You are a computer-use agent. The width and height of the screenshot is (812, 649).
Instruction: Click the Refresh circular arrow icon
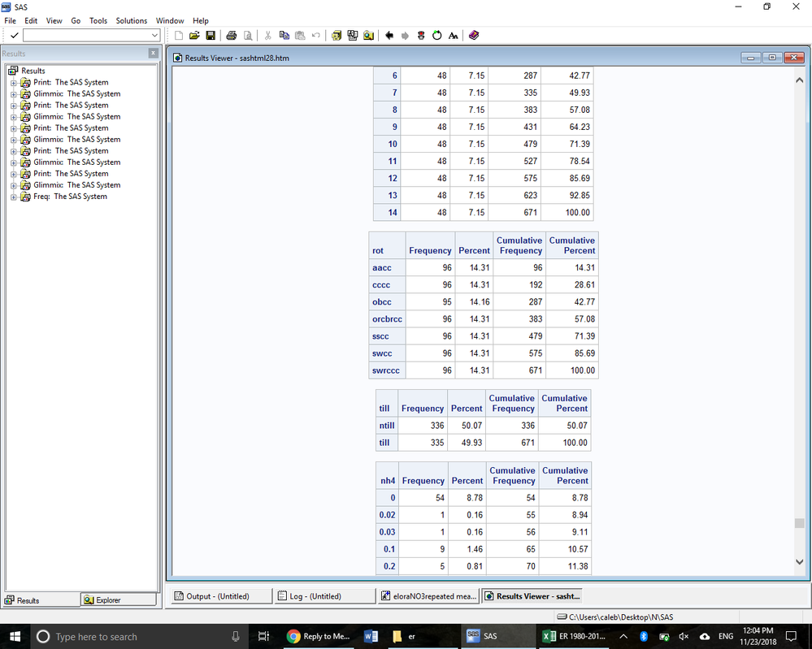pos(437,35)
